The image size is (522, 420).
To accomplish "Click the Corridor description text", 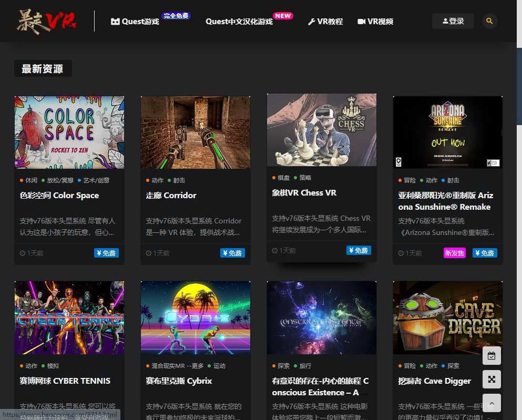I will [193, 227].
